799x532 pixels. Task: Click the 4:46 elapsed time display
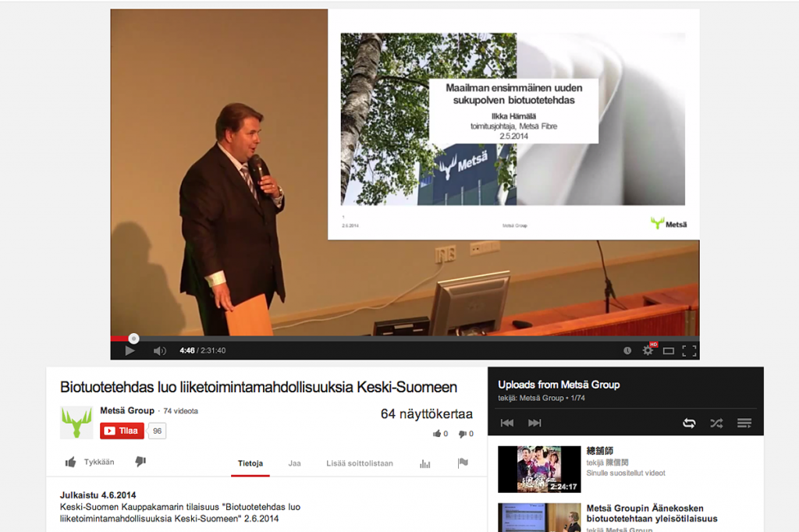187,350
